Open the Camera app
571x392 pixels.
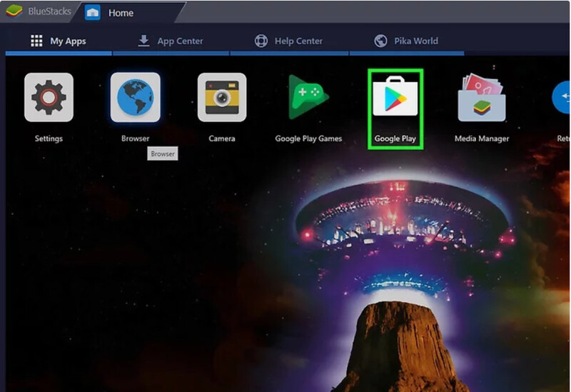pyautogui.click(x=222, y=97)
